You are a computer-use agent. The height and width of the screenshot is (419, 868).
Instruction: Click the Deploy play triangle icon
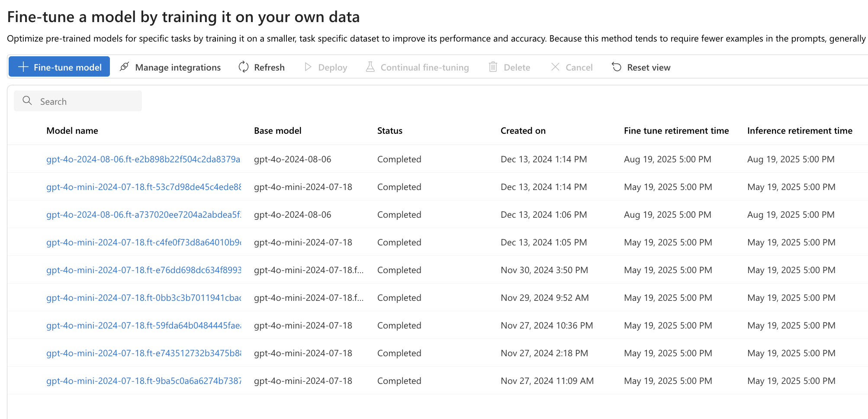pyautogui.click(x=308, y=67)
